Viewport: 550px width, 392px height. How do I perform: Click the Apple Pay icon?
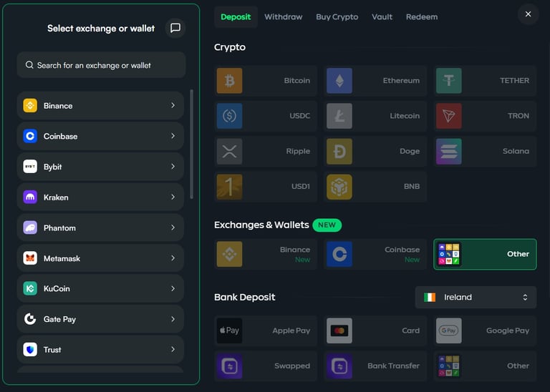pyautogui.click(x=229, y=330)
